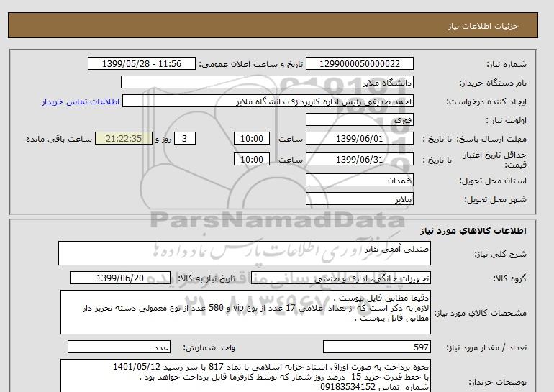The image size is (554, 392).
Task: Click label نام دستگاه خریدار
Action: (493, 83)
